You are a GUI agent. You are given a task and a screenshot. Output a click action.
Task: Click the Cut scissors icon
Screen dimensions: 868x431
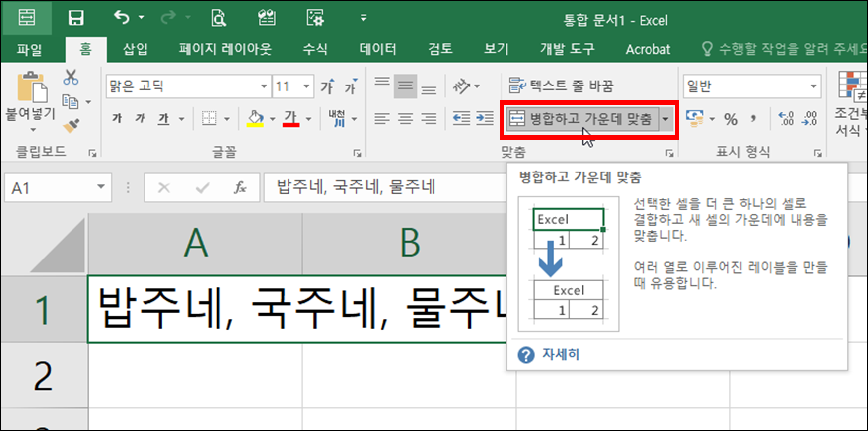(x=71, y=77)
